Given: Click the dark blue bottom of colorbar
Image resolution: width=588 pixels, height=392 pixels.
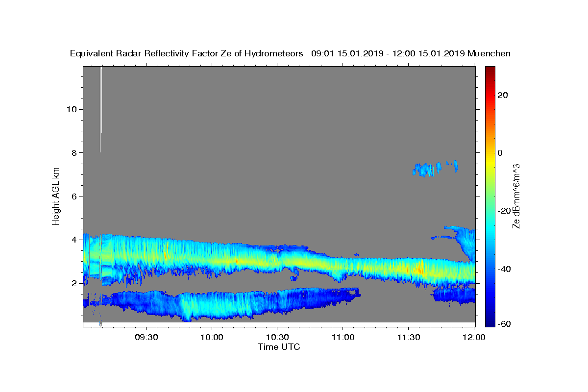Looking at the screenshot, I should point(490,321).
